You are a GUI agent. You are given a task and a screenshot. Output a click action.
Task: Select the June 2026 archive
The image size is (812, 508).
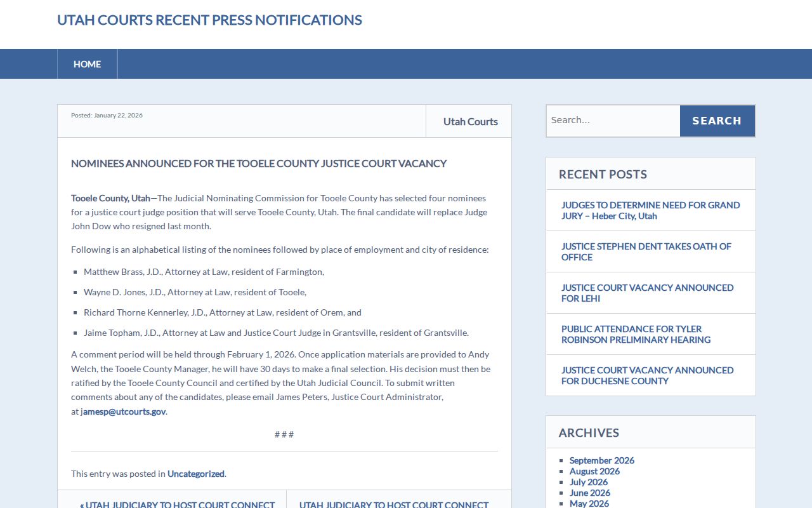pos(589,493)
